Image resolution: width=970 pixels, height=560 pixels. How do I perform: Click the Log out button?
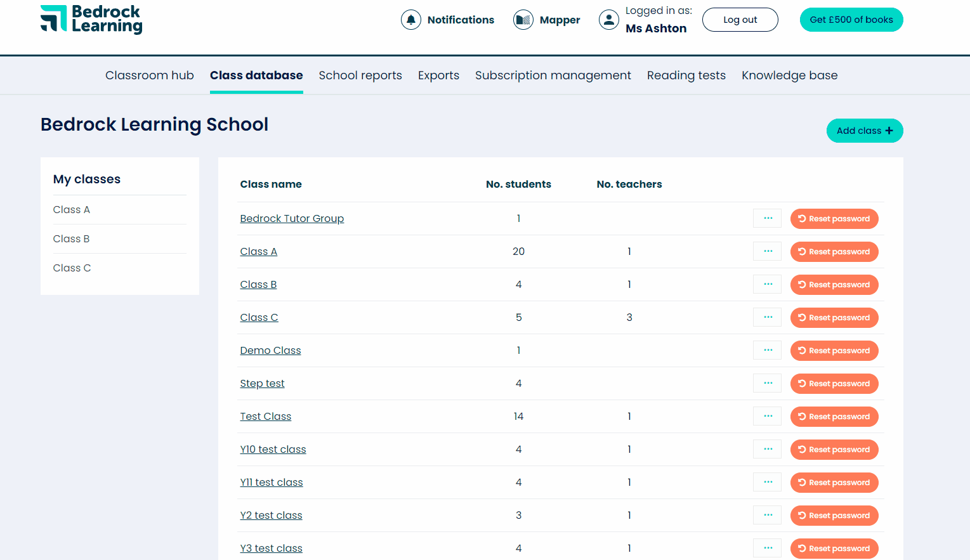(740, 20)
